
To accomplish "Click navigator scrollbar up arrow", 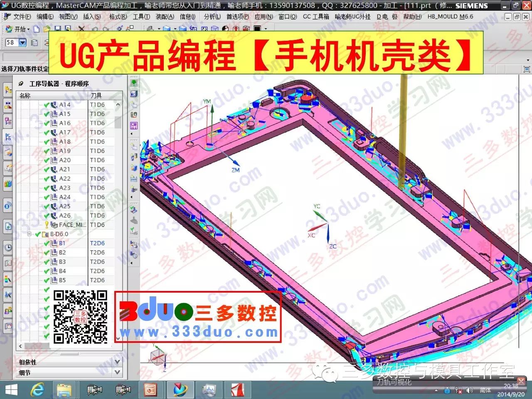I will coord(118,105).
